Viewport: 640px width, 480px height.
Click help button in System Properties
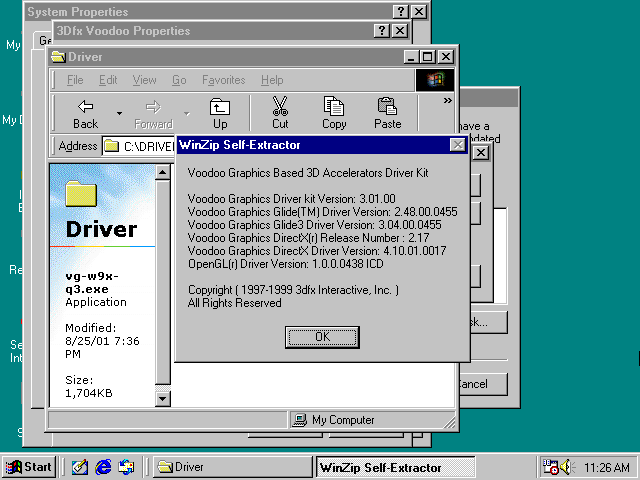coord(401,11)
